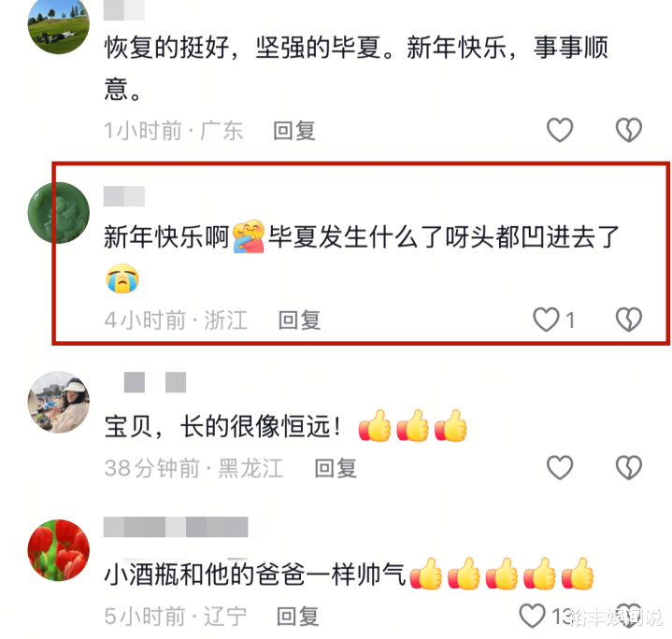The image size is (672, 639).
Task: Open the golf course avatar profile
Action: tap(59, 26)
